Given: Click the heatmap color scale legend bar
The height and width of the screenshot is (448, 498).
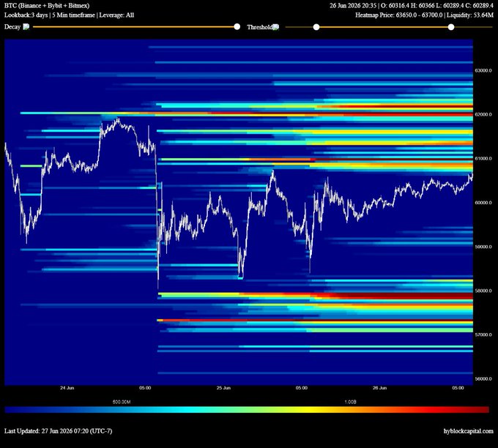Looking at the screenshot, I should point(247,410).
